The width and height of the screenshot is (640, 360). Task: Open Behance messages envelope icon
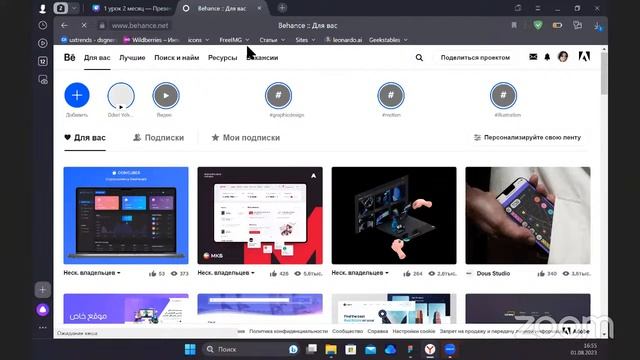click(533, 57)
